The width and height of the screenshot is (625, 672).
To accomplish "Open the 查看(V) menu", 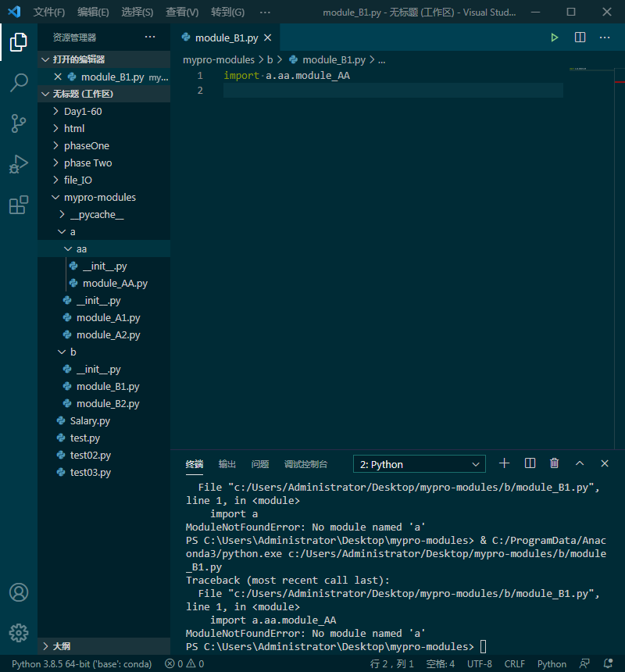I will pyautogui.click(x=182, y=12).
